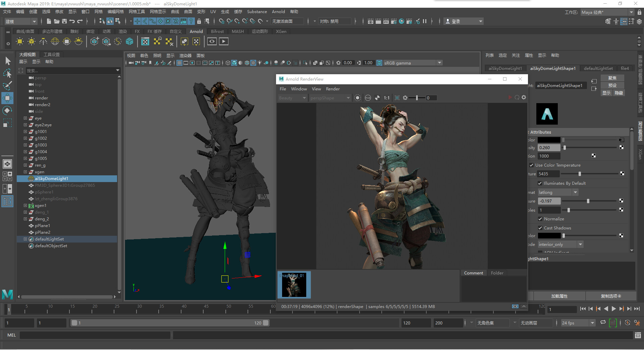The height and width of the screenshot is (350, 644).
Task: Click the Arnold logo in Attribute Editor
Action: click(x=547, y=114)
